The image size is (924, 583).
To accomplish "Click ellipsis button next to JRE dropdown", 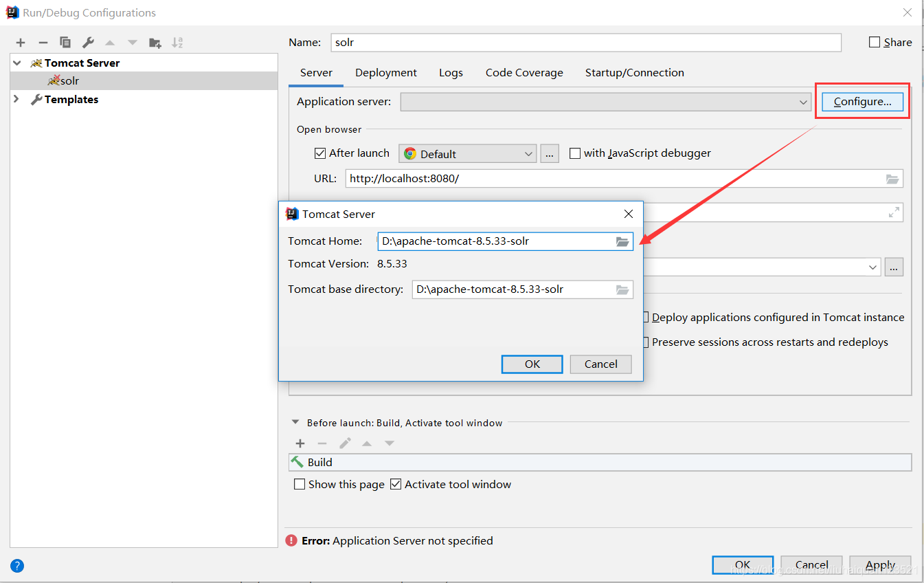I will pos(894,267).
